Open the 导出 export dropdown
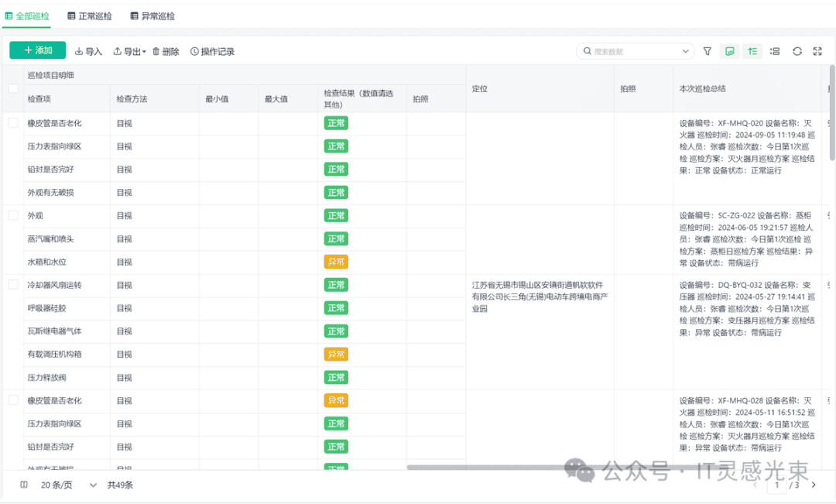 (x=129, y=51)
